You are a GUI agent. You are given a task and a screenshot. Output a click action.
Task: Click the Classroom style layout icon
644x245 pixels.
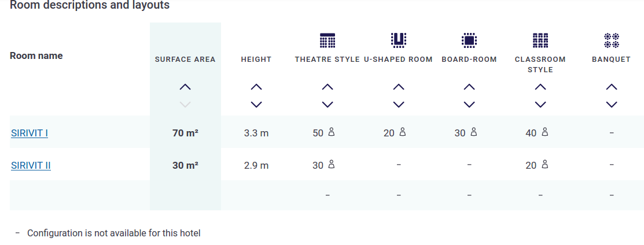pos(540,40)
